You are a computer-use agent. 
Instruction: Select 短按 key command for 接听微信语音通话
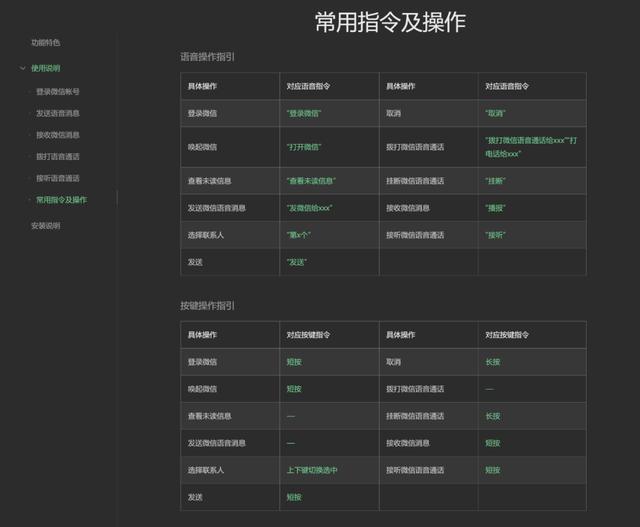493,470
